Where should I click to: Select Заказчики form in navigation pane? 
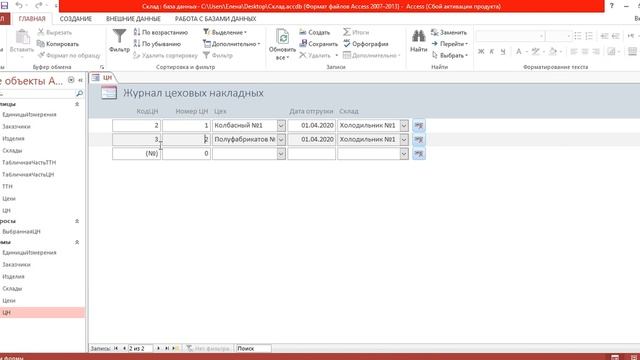point(16,264)
